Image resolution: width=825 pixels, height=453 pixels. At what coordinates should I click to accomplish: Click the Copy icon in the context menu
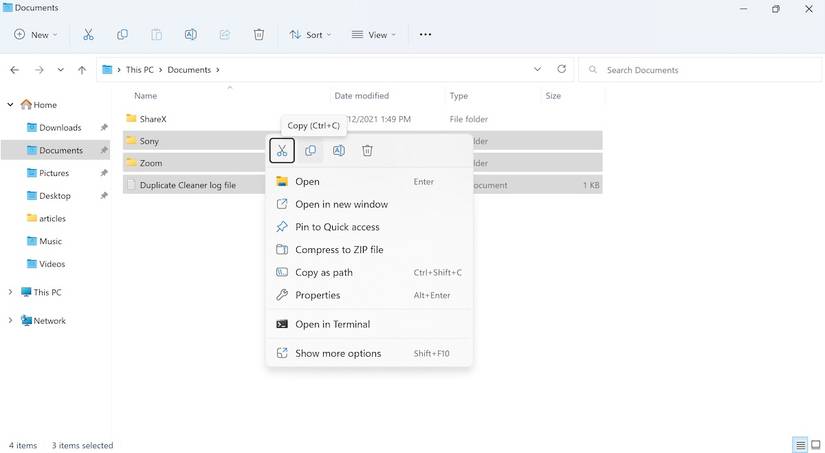pyautogui.click(x=310, y=151)
